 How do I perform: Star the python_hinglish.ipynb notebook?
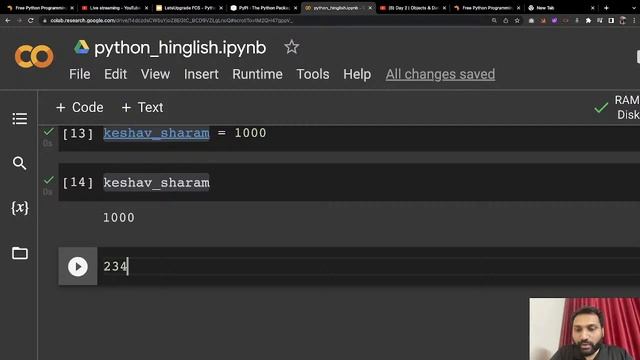[291, 47]
